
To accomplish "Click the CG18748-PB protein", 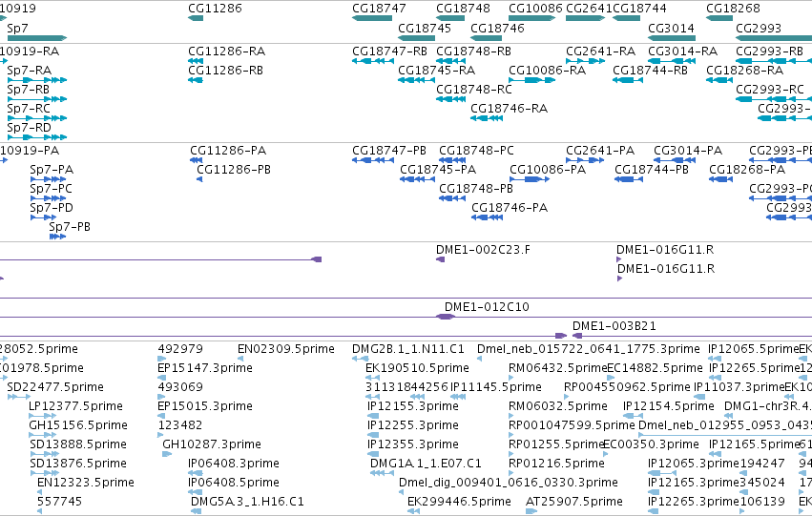I will (x=476, y=189).
